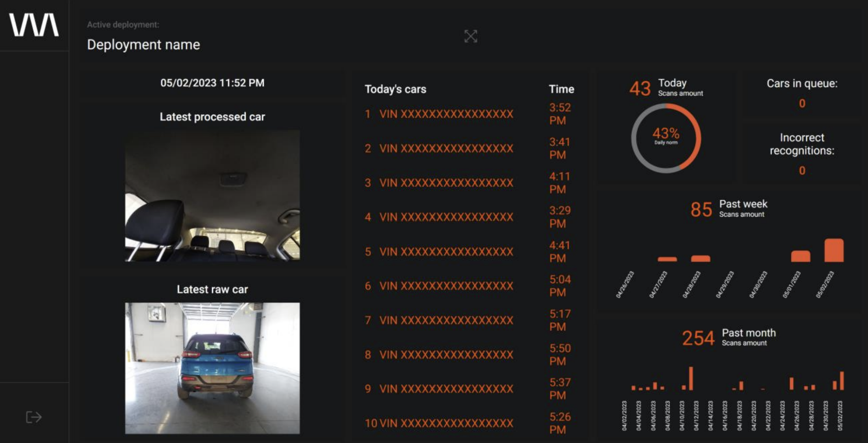Open the latest raw car photo
Image resolution: width=868 pixels, height=443 pixels.
212,368
